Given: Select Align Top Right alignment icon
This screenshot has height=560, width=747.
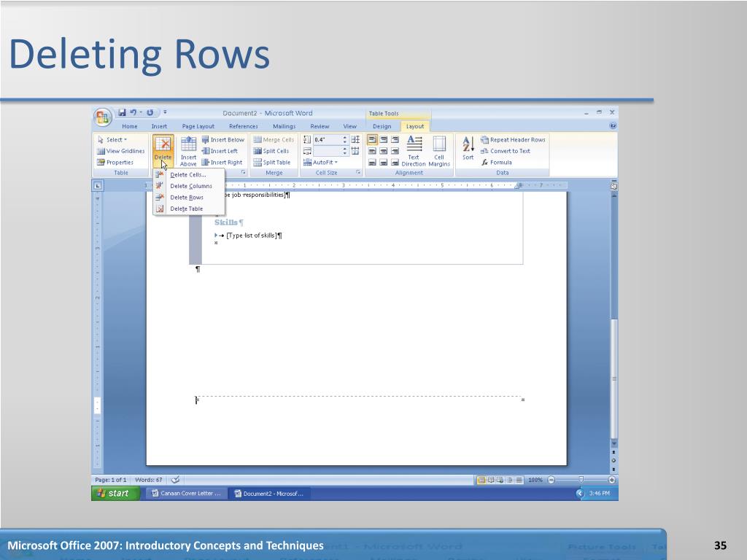Looking at the screenshot, I should (x=395, y=139).
